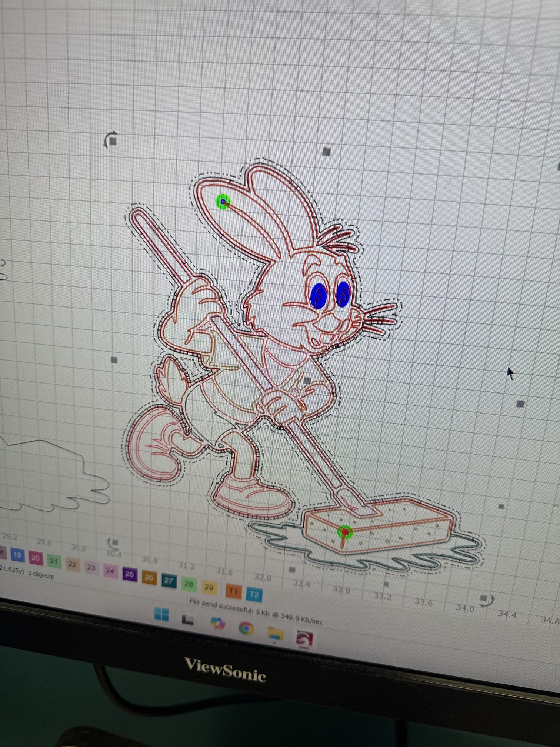
Task: Click the center move handle on rabbit's body
Action: pyautogui.click(x=307, y=380)
